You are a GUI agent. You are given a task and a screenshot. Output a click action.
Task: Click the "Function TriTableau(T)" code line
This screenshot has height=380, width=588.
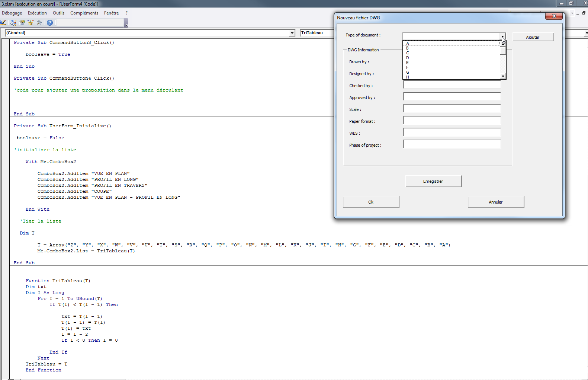[58, 281]
